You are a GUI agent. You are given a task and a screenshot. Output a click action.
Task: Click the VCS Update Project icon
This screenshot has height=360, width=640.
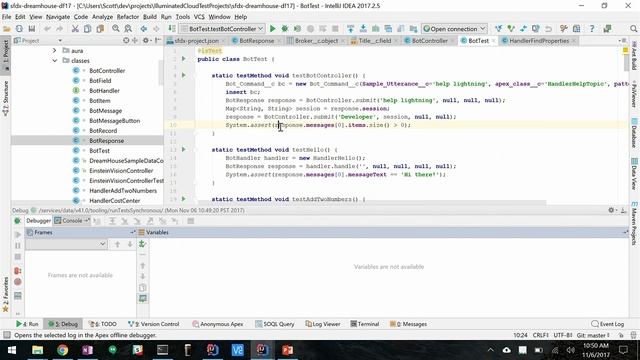[498, 29]
